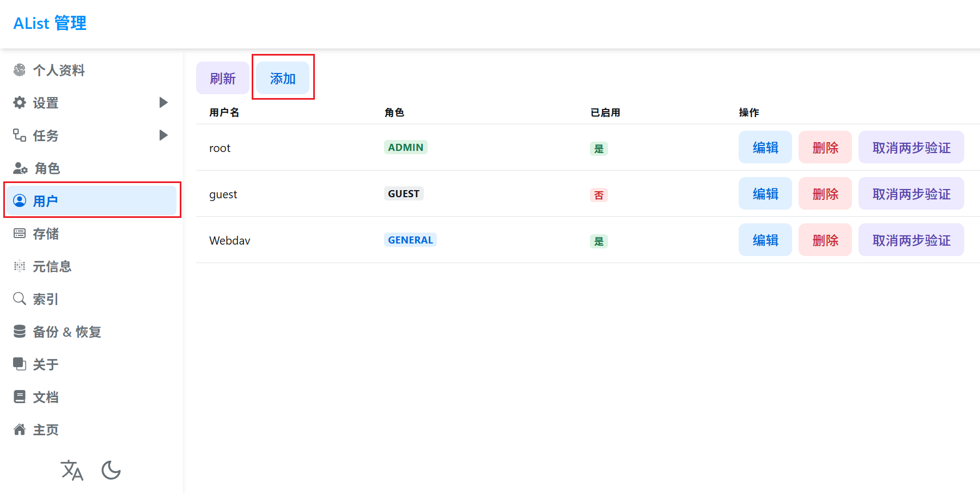Click the meta icon beside 元信息
Image resolution: width=980 pixels, height=493 pixels.
point(20,266)
